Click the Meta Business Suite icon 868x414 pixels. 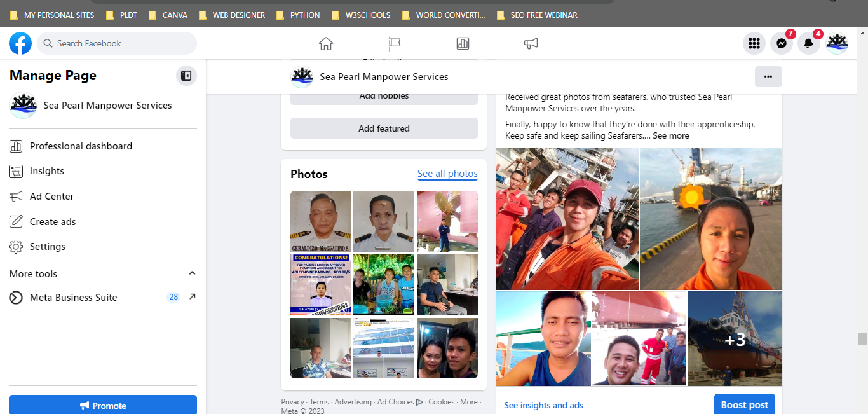(16, 298)
